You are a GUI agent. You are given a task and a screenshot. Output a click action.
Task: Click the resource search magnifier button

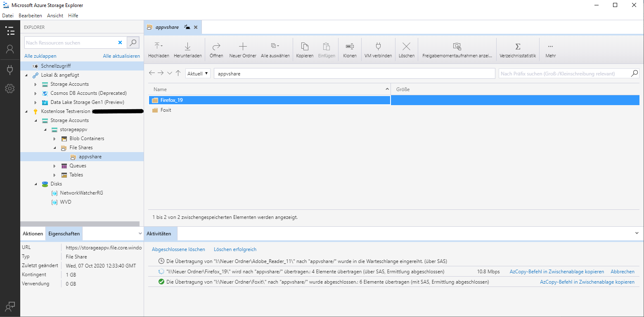133,42
